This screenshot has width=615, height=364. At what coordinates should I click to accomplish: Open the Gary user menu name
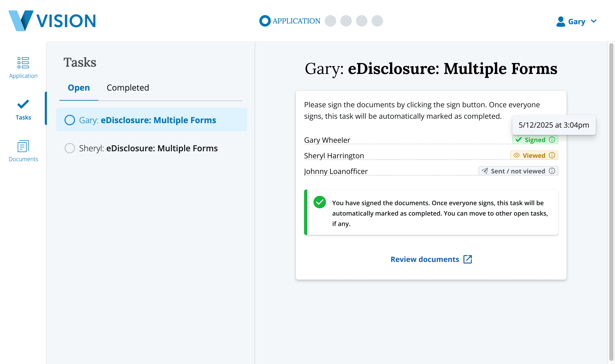576,21
